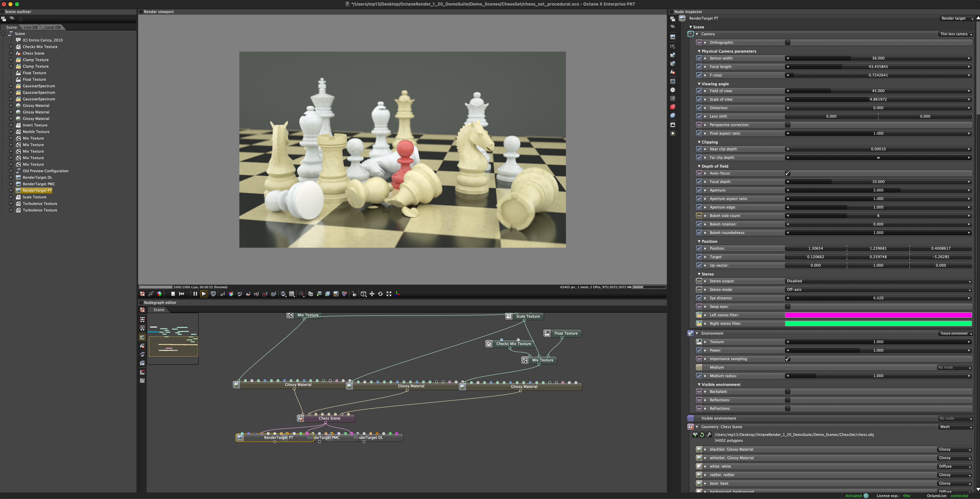Toggle the world axis gizmo icon
The height and width of the screenshot is (499, 980).
click(x=398, y=294)
